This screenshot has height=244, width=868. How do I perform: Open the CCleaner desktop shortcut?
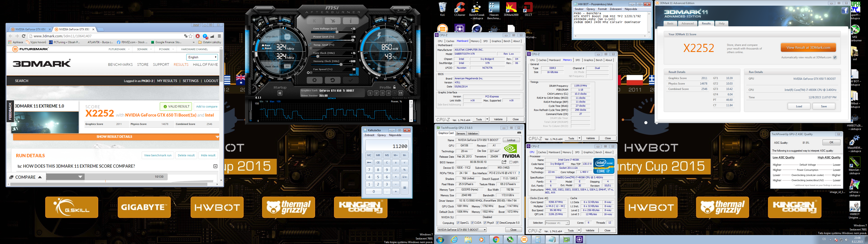click(460, 9)
